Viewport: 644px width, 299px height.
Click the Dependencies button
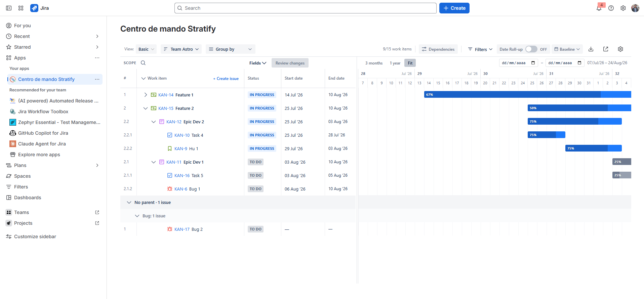[438, 49]
